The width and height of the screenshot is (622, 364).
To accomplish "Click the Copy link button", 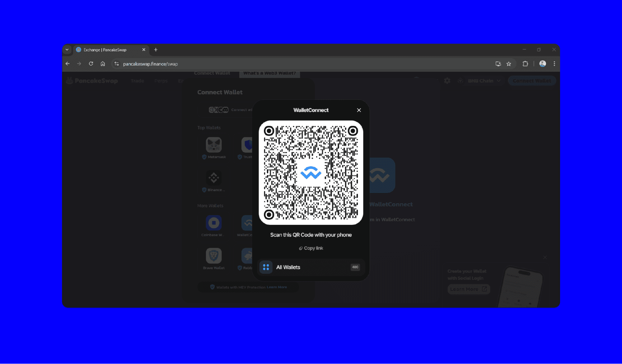I will 311,248.
